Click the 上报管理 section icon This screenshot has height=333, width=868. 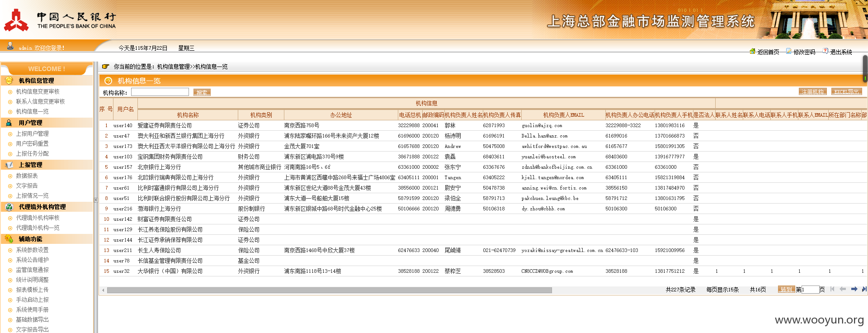(x=9, y=165)
